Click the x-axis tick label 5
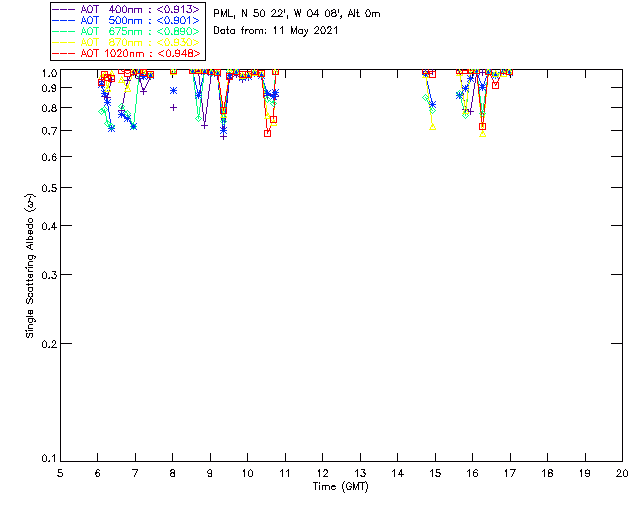Image resolution: width=640 pixels, height=512 pixels. click(60, 473)
